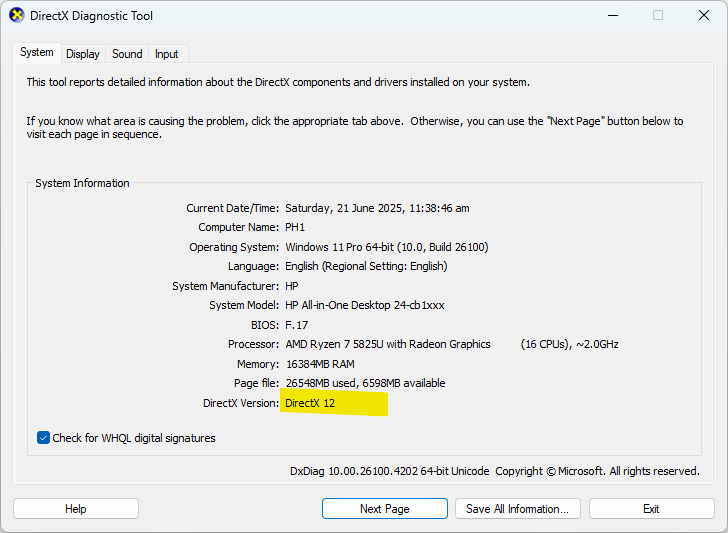Screen dimensions: 728x533
Task: Click the DirectX Version label
Action: [241, 403]
